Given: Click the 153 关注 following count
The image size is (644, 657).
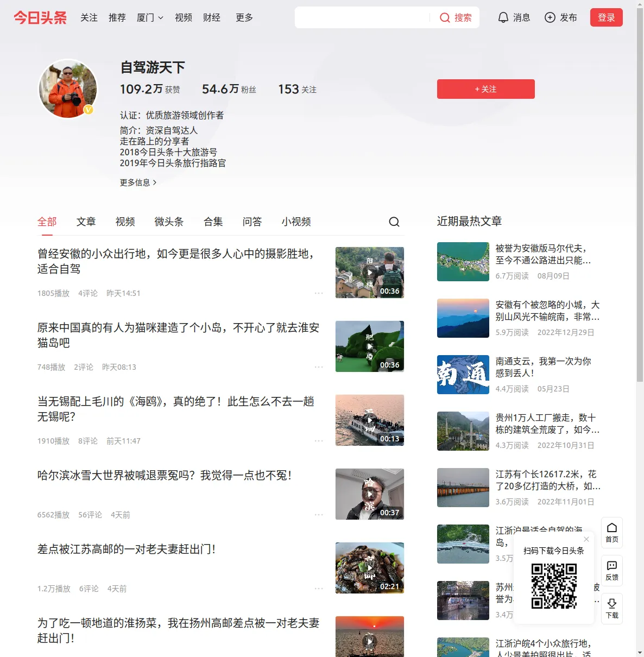Looking at the screenshot, I should coord(297,89).
